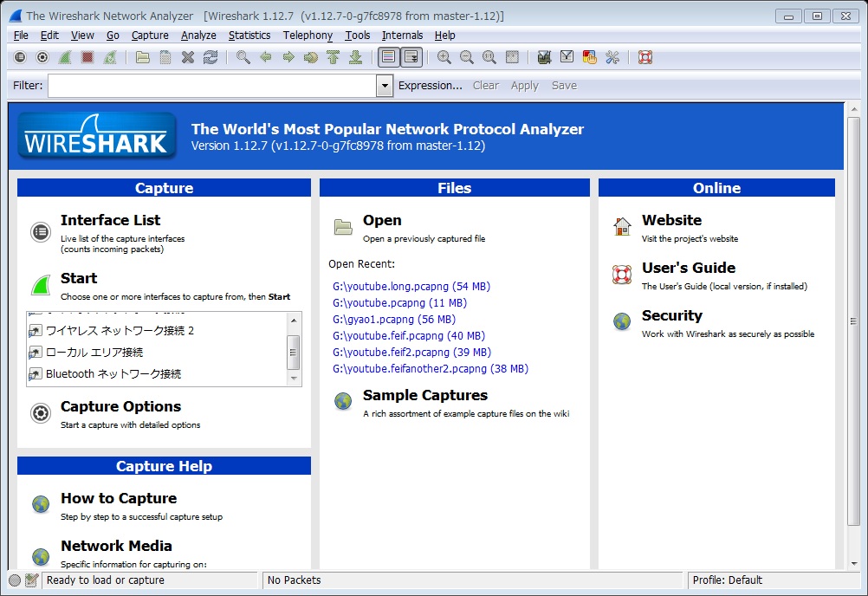The image size is (868, 596).
Task: Open the display filters dialog icon
Action: 567,57
